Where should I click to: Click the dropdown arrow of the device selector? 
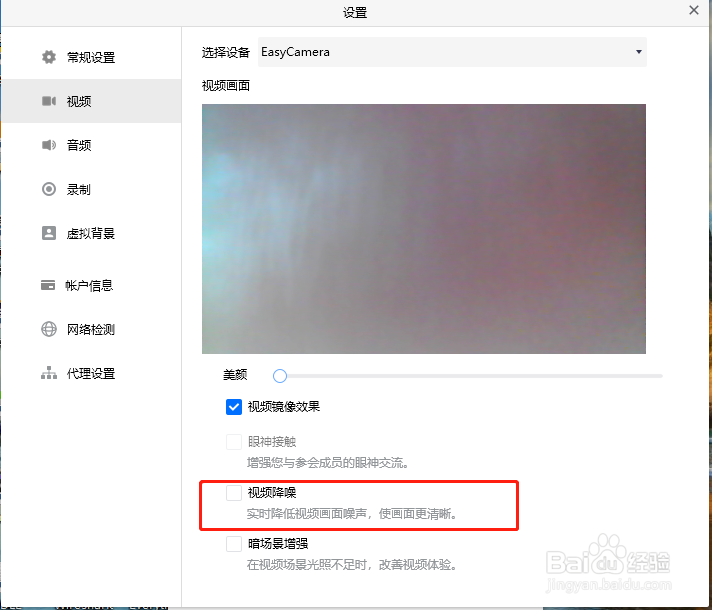tap(638, 52)
